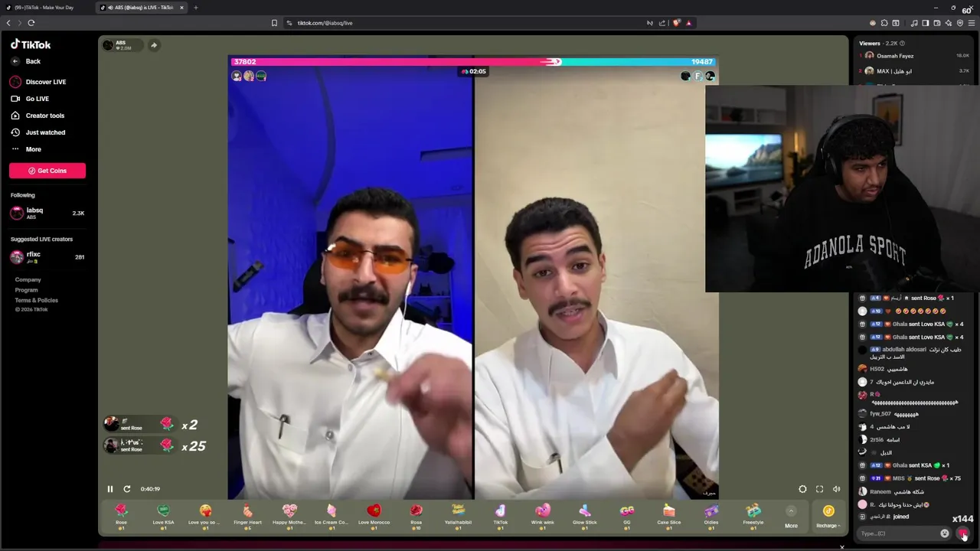This screenshot has height=551, width=980.
Task: Click the Get Coins button
Action: pos(47,171)
